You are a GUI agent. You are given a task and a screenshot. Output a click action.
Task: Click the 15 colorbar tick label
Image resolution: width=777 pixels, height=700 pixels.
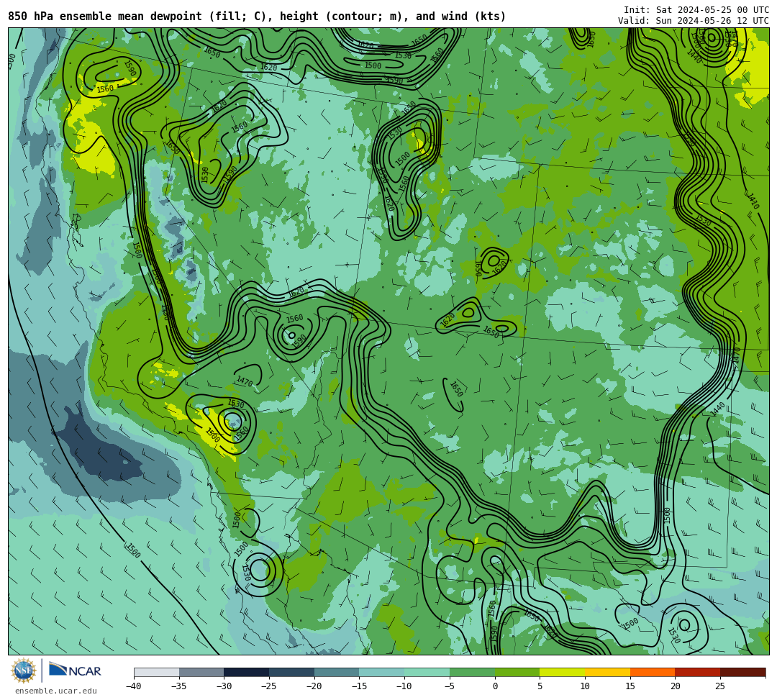click(630, 686)
